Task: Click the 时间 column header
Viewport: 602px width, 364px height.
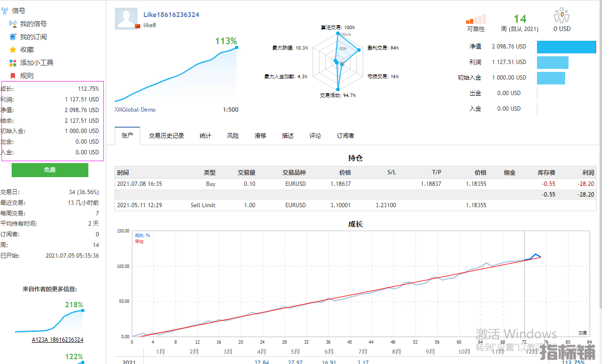Action: (x=123, y=173)
